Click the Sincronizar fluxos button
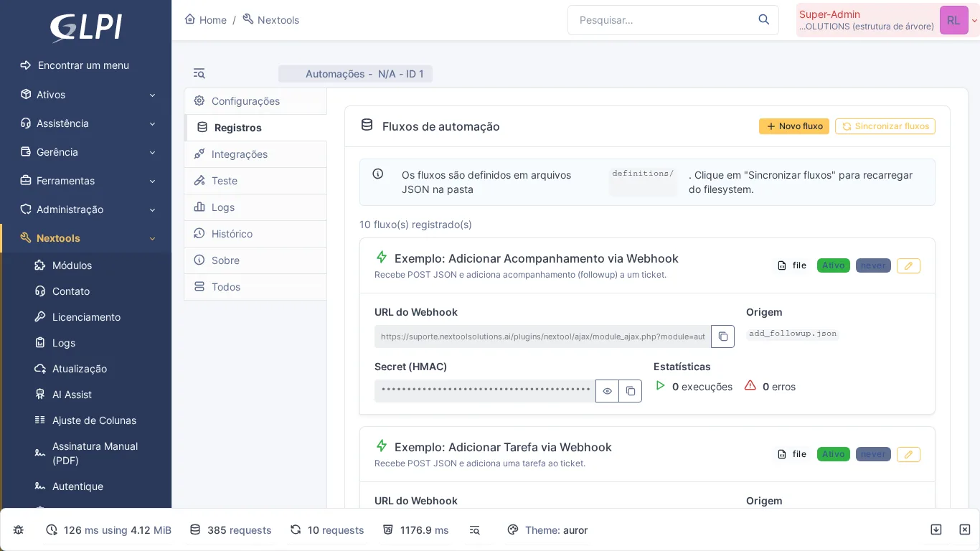This screenshot has height=551, width=980. pyautogui.click(x=885, y=126)
